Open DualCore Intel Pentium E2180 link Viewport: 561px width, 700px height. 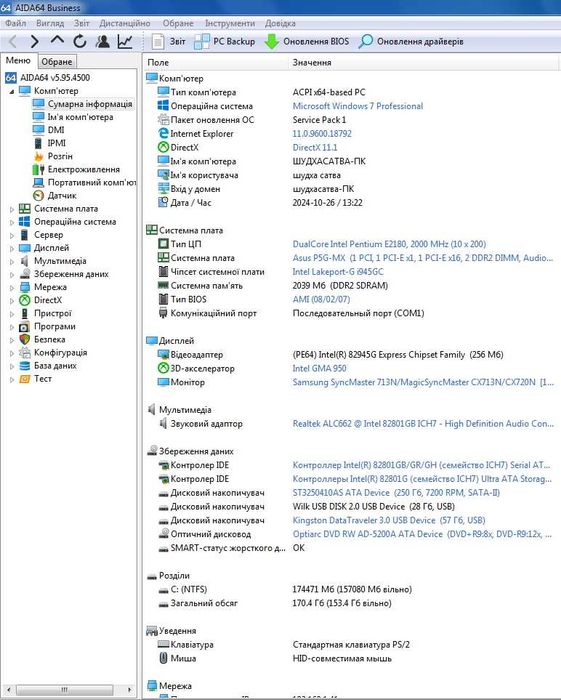tap(389, 244)
